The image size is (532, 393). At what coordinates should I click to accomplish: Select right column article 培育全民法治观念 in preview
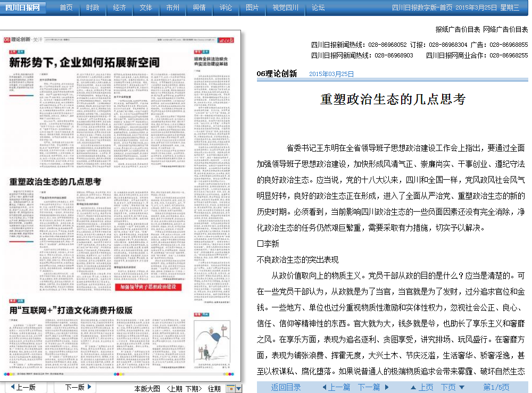pos(211,61)
